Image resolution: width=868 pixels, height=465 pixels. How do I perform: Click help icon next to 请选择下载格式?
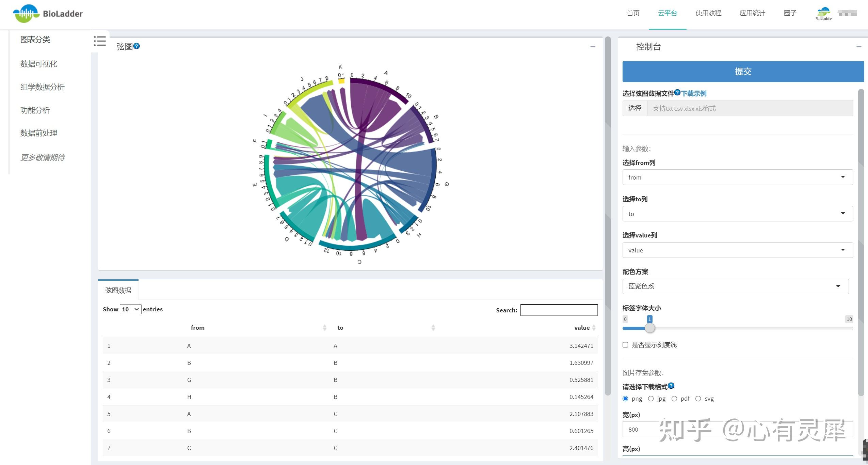(x=671, y=386)
